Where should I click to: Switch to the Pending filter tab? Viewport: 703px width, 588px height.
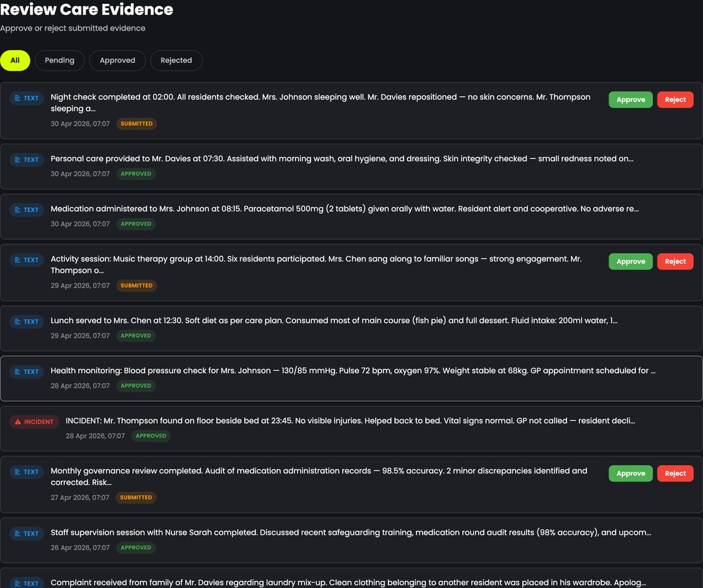click(60, 60)
